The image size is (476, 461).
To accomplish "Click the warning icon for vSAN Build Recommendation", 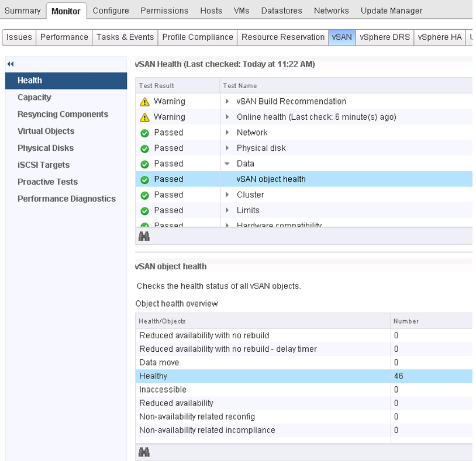I will tap(144, 102).
